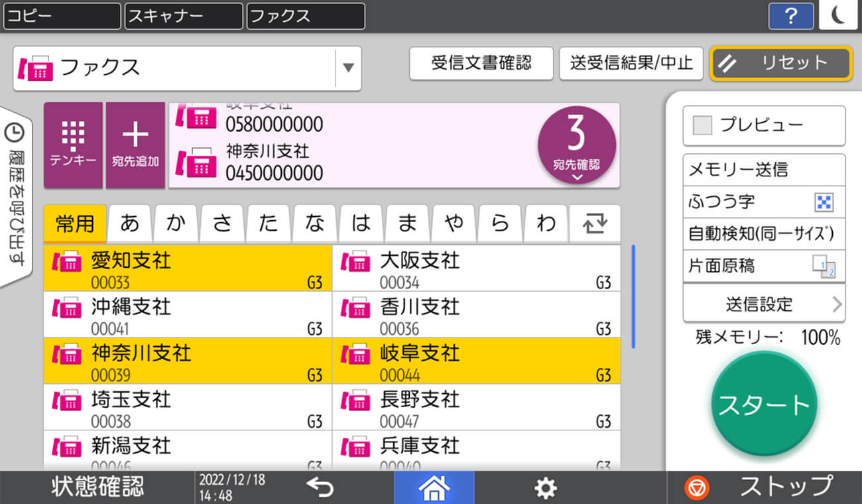Image resolution: width=862 pixels, height=504 pixels.
Task: Open the numeric keypad (テンキー)
Action: point(73,143)
